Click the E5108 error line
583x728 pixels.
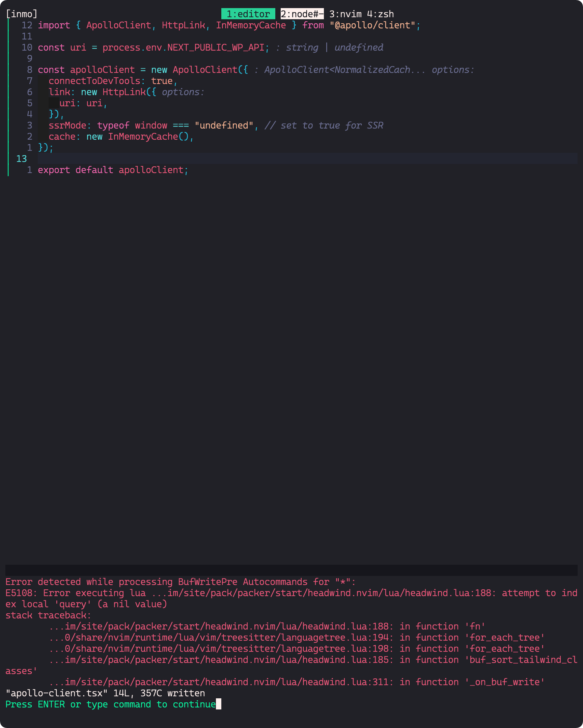tap(291, 598)
